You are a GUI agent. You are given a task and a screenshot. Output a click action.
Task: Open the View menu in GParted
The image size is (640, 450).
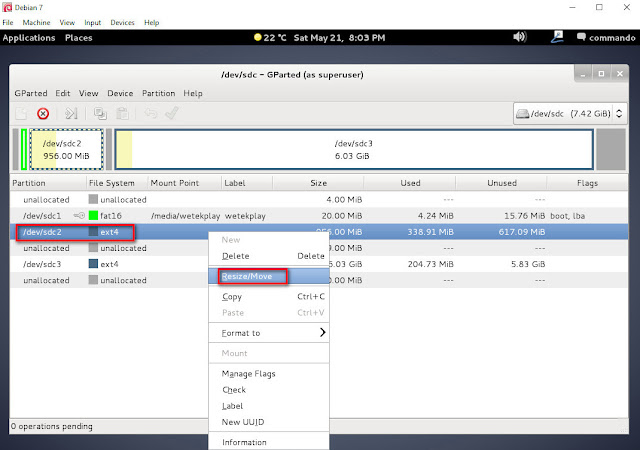(x=89, y=93)
